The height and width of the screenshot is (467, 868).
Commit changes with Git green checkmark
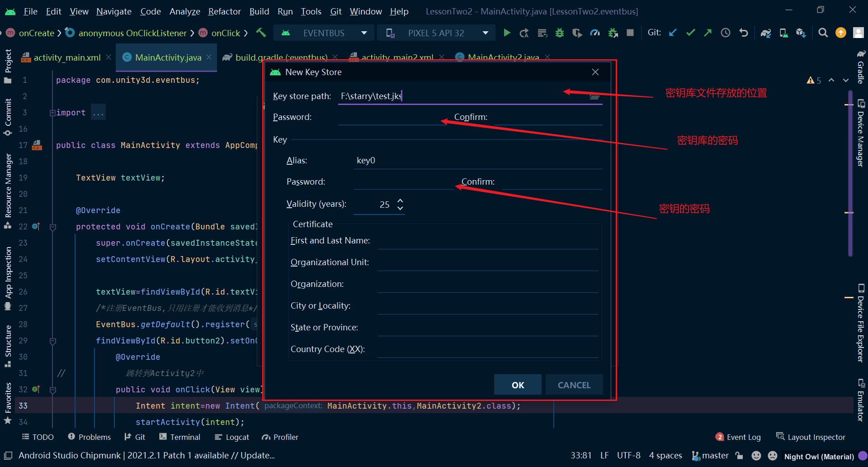click(690, 33)
